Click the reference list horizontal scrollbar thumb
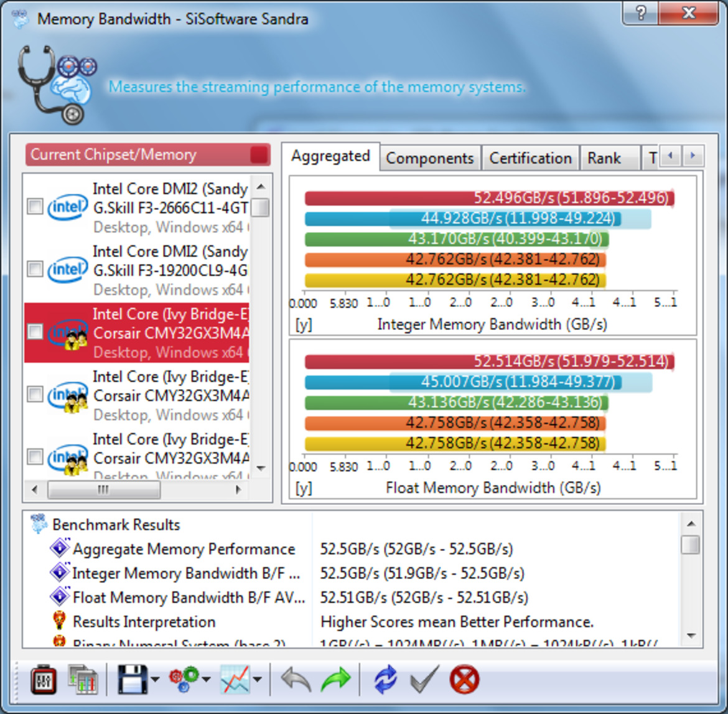 pyautogui.click(x=104, y=490)
